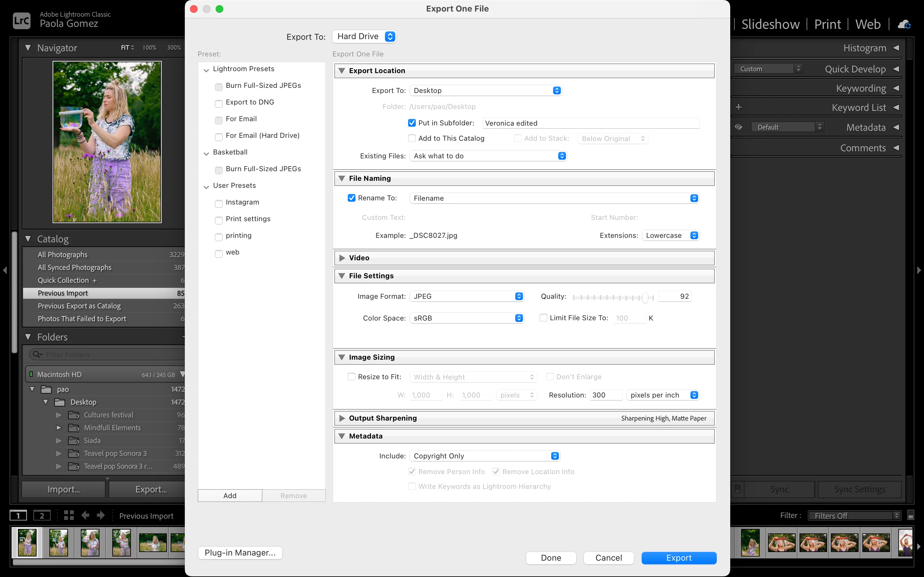Click the go forward arrow in filmstrip bar
This screenshot has height=577, width=924.
pos(101,515)
